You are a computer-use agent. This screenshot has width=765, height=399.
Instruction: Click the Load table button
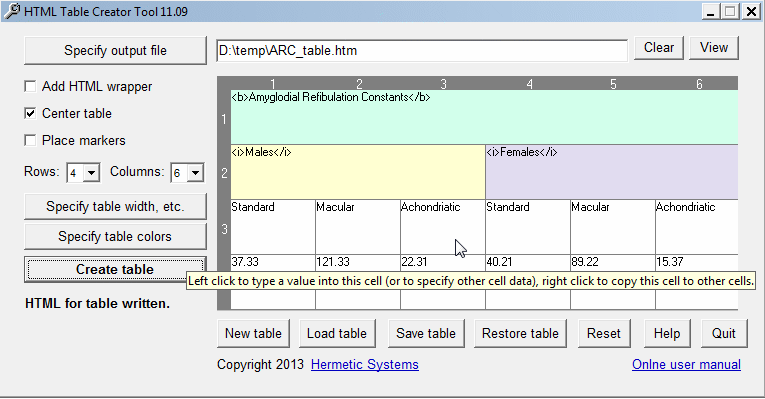[x=337, y=334]
